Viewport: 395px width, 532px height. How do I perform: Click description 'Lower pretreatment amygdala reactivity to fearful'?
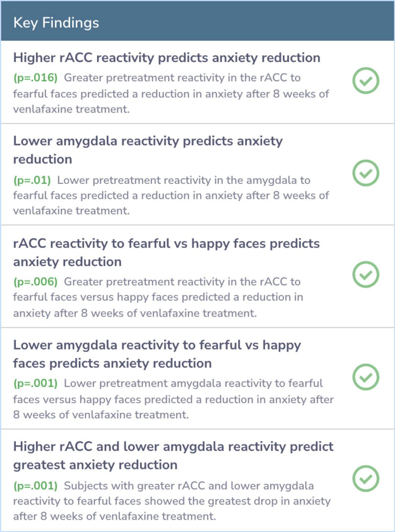click(193, 383)
